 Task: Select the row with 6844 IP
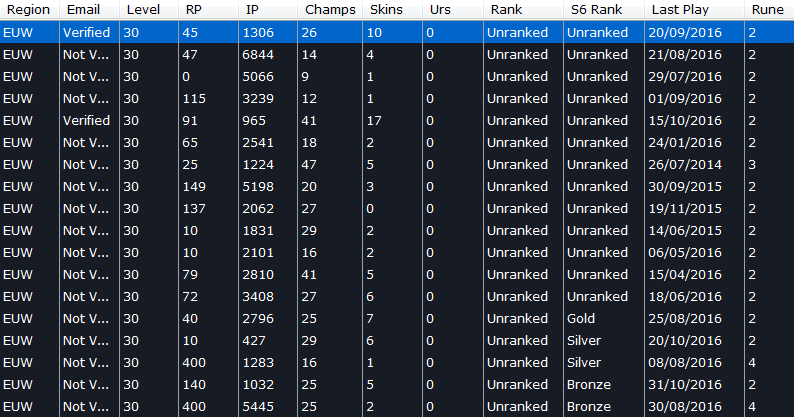(x=397, y=55)
